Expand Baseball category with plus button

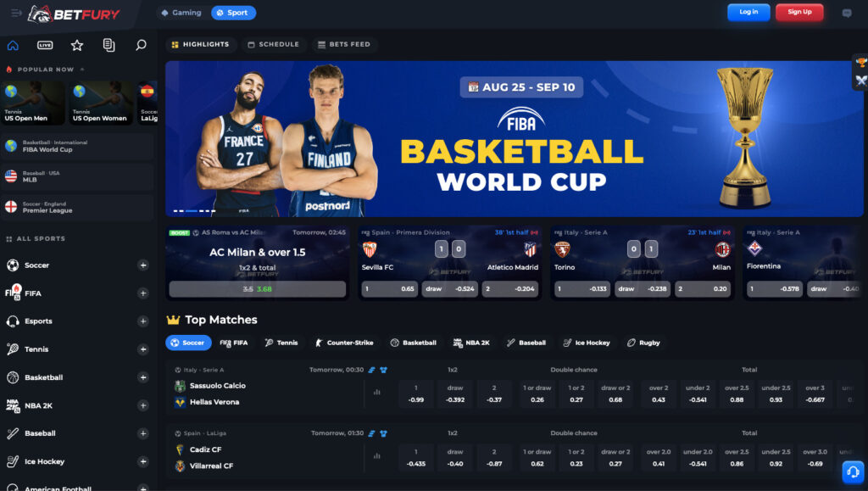pos(142,433)
